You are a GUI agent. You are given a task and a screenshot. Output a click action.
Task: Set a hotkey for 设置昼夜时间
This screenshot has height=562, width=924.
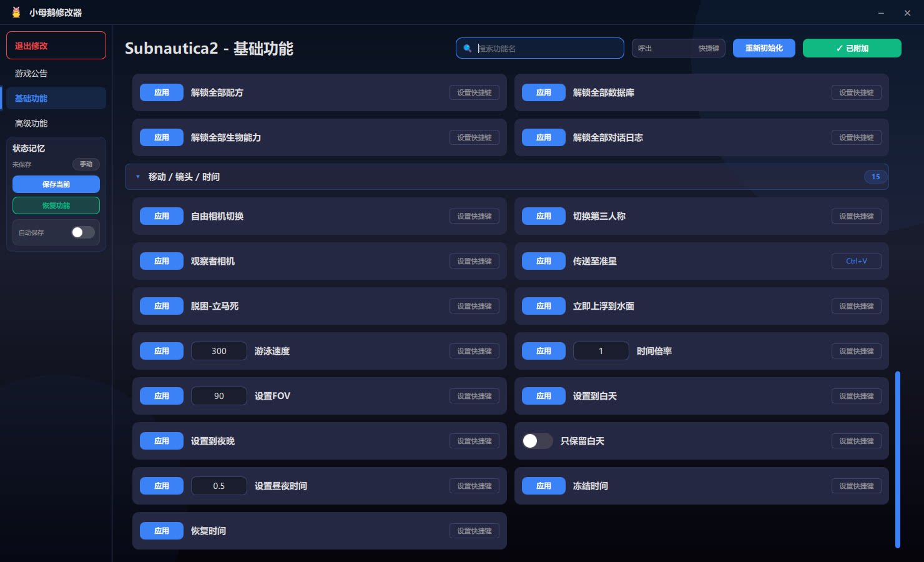click(x=474, y=486)
